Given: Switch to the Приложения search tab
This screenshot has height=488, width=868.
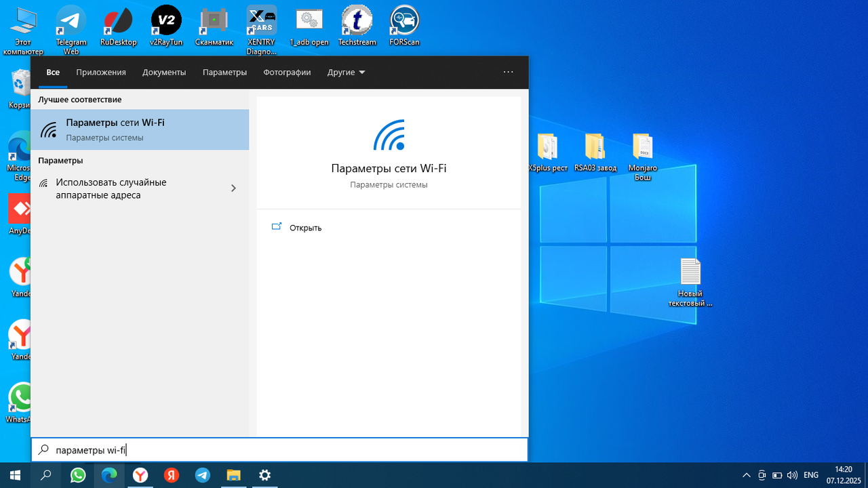Looking at the screenshot, I should (x=101, y=73).
